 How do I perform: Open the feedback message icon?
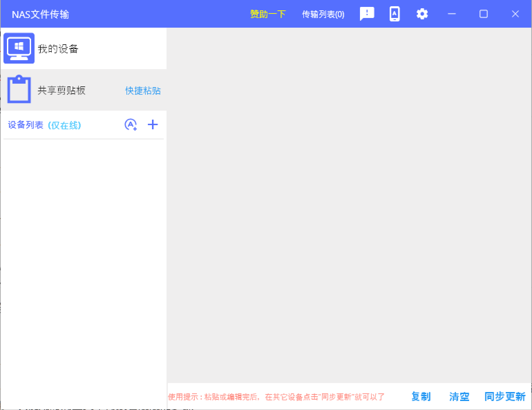(367, 14)
